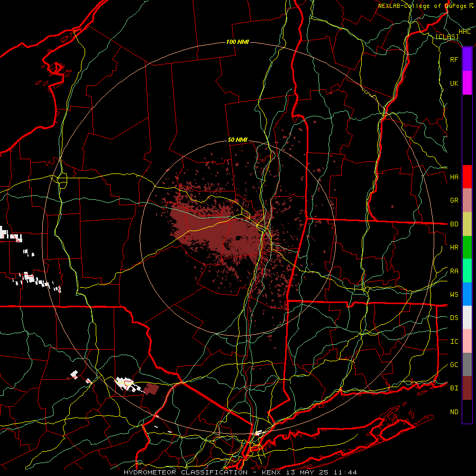Image resolution: width=476 pixels, height=476 pixels.
Task: Click the dusty pink GR color swatch
Action: click(x=467, y=200)
